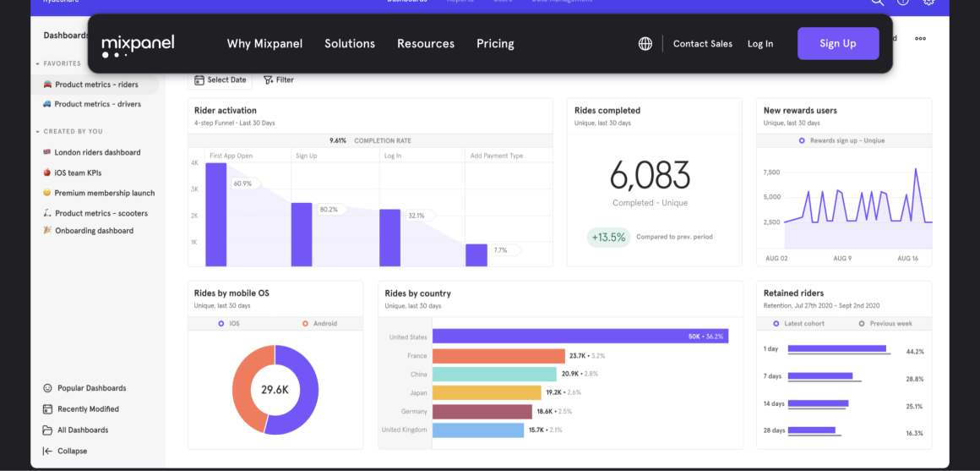980x471 pixels.
Task: Toggle the iOS legend item
Action: [x=229, y=324]
